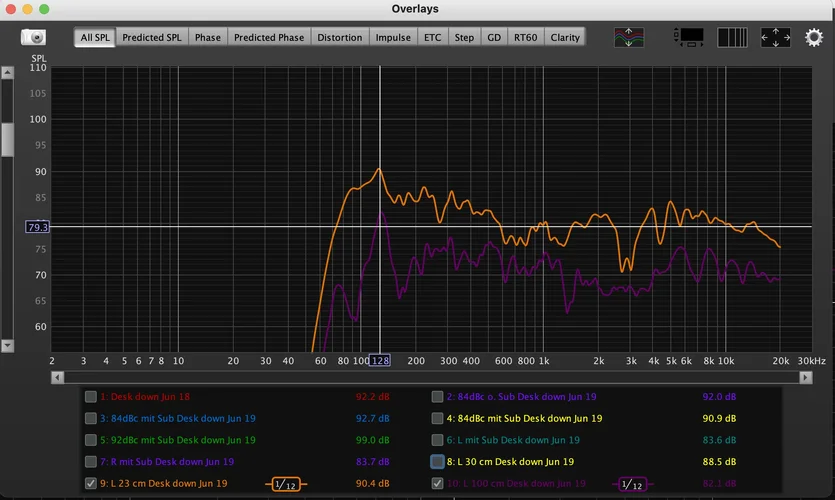Capture graph image with camera icon
The width and height of the screenshot is (835, 500).
pos(33,37)
